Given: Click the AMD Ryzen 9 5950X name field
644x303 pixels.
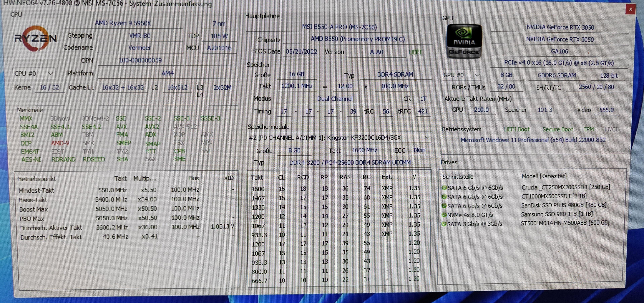Looking at the screenshot, I should pyautogui.click(x=123, y=23).
